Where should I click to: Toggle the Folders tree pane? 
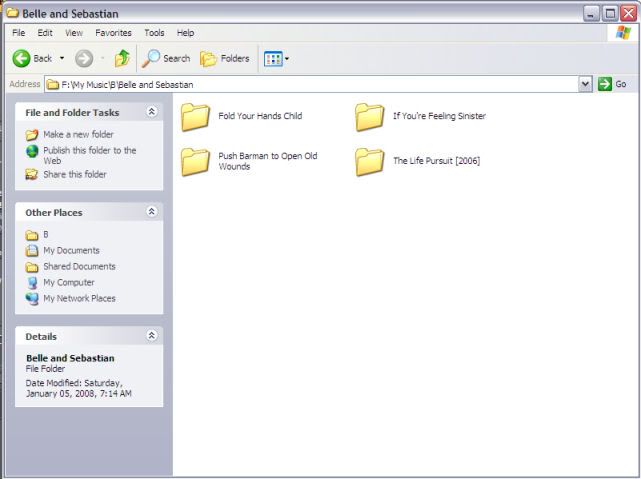pos(225,59)
